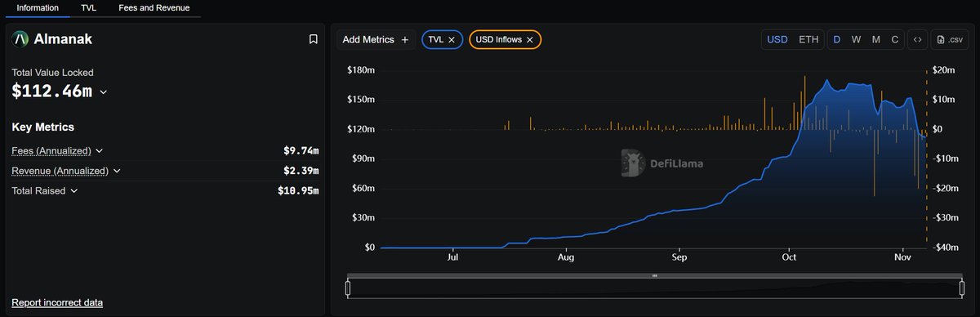Open the Add Metrics menu
The image size is (980, 317).
(376, 39)
